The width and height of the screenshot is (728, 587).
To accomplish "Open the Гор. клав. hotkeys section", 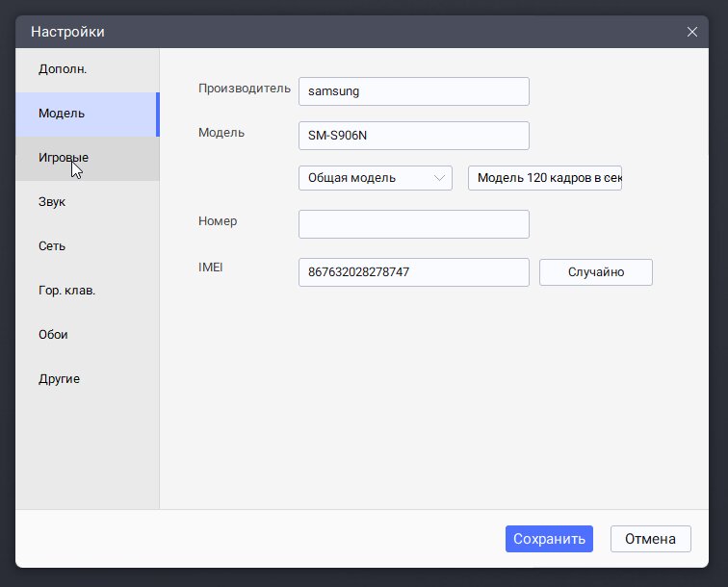I will click(x=88, y=291).
